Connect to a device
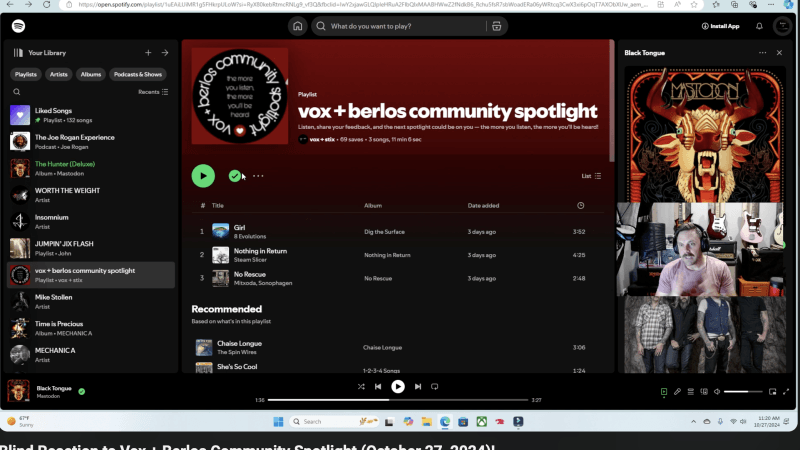This screenshot has height=450, width=800. point(704,392)
